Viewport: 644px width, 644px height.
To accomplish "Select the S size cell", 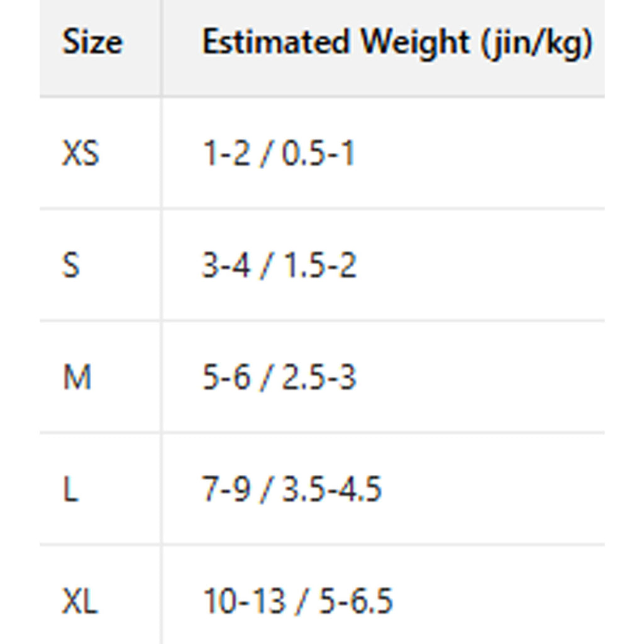I will tap(71, 265).
